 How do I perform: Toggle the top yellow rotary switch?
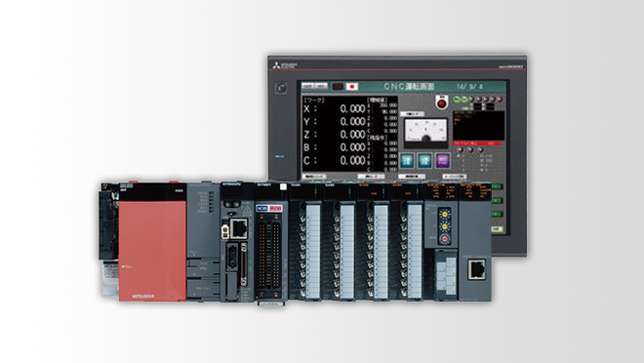pos(444,215)
